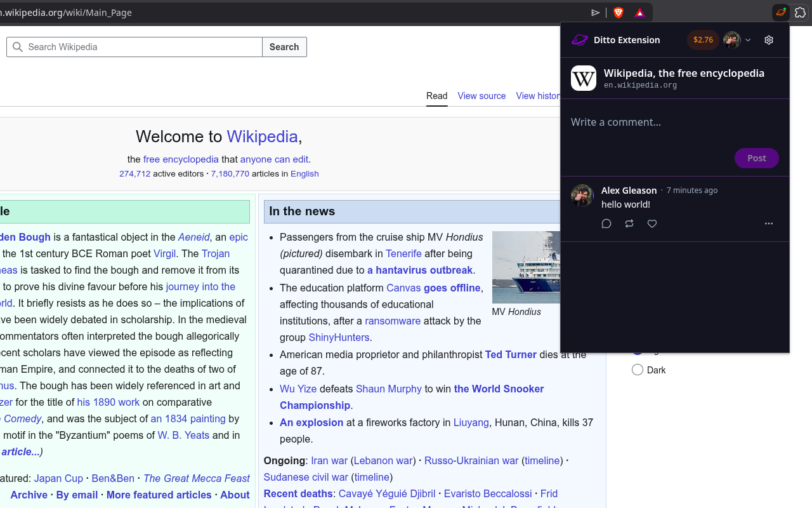Click Alex Gleason's comment avatar
The image size is (812, 508).
(582, 196)
